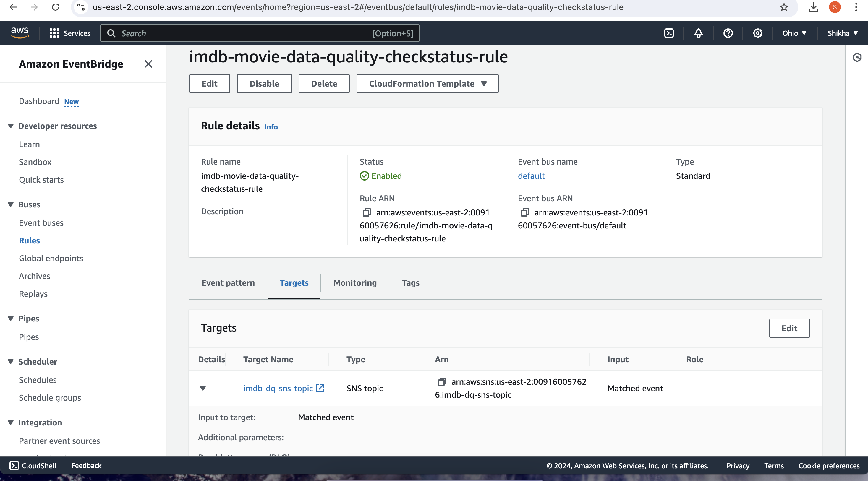Open Rules in the sidebar
This screenshot has width=868, height=481.
tap(29, 240)
